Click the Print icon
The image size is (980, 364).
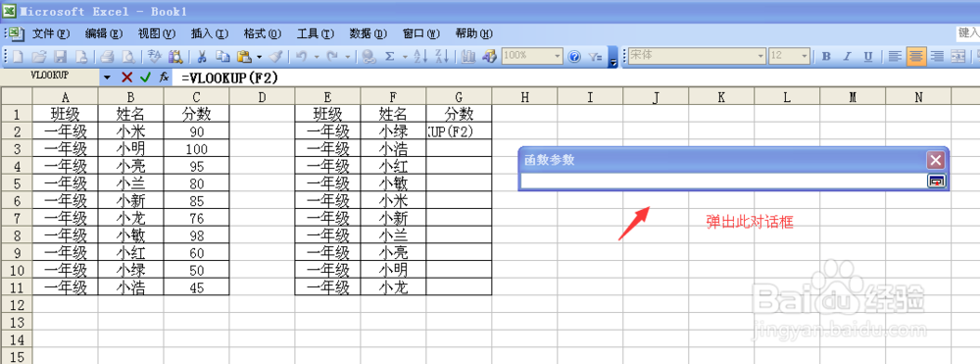click(107, 56)
